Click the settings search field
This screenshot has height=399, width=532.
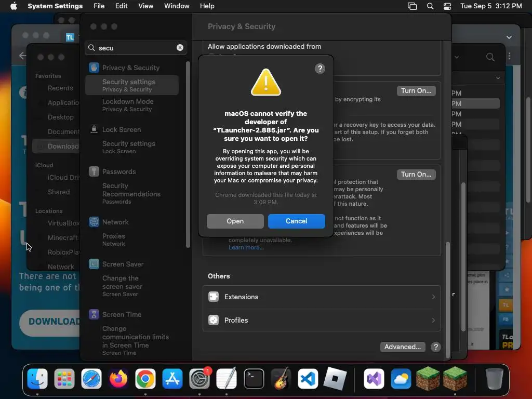tap(136, 48)
